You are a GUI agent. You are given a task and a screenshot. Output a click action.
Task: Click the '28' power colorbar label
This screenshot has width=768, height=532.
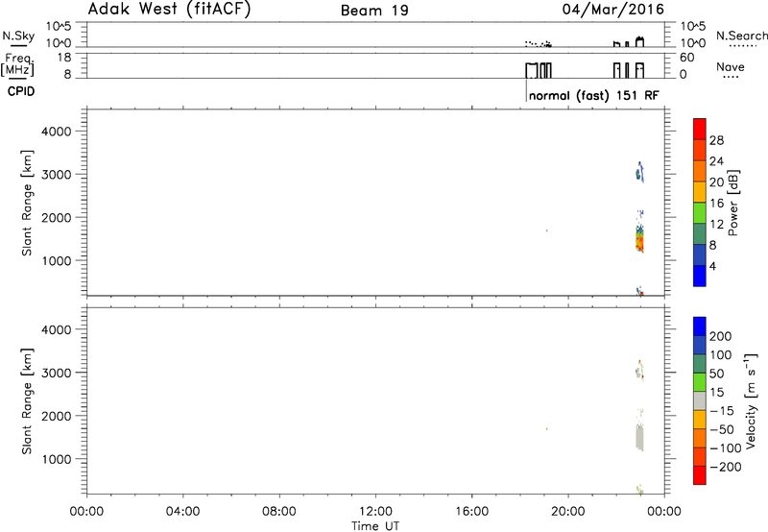pyautogui.click(x=716, y=140)
